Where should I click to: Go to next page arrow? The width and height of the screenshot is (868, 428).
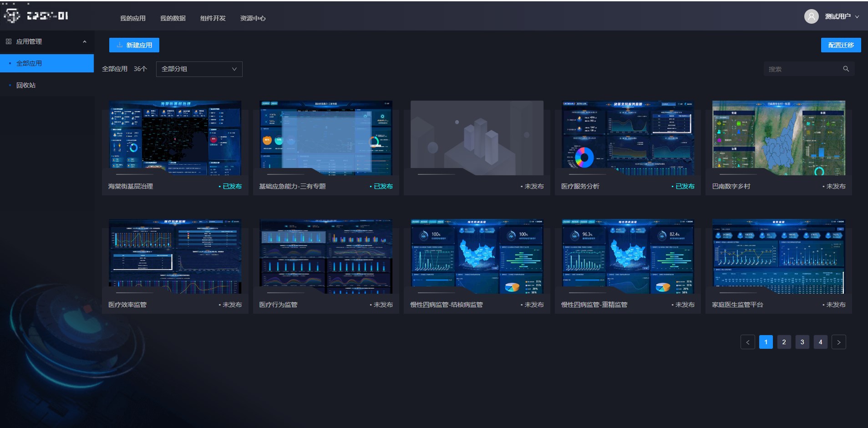point(838,342)
